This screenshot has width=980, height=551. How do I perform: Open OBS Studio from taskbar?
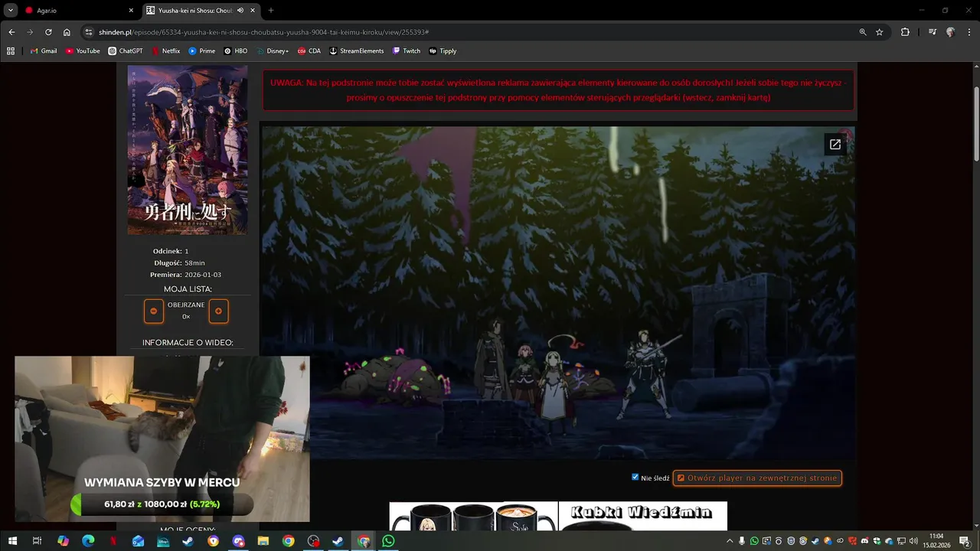point(313,541)
